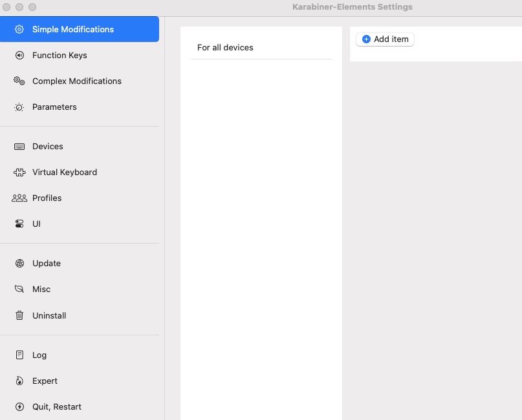Click the UI switches icon
522x420 pixels.
point(19,224)
